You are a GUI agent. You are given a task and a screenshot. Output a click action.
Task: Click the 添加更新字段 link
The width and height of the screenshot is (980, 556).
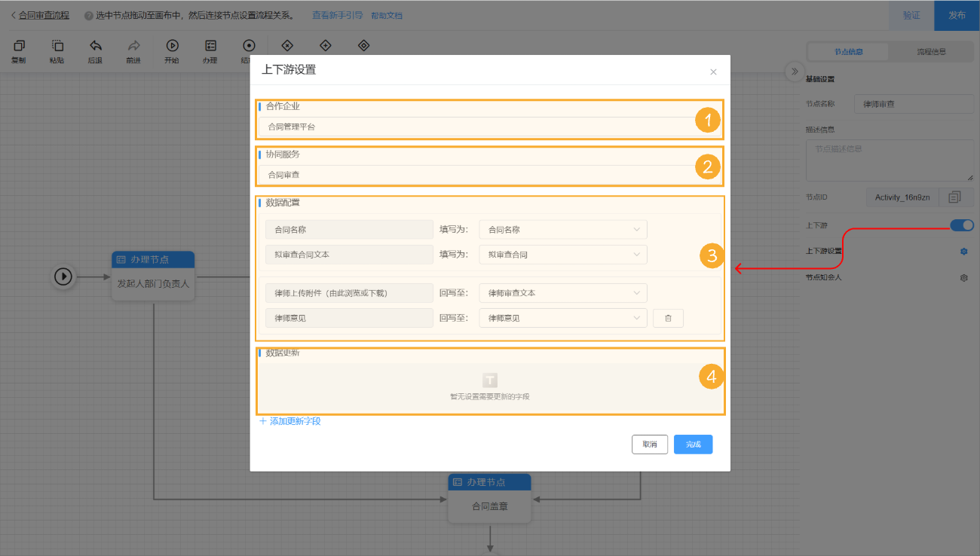coord(290,421)
